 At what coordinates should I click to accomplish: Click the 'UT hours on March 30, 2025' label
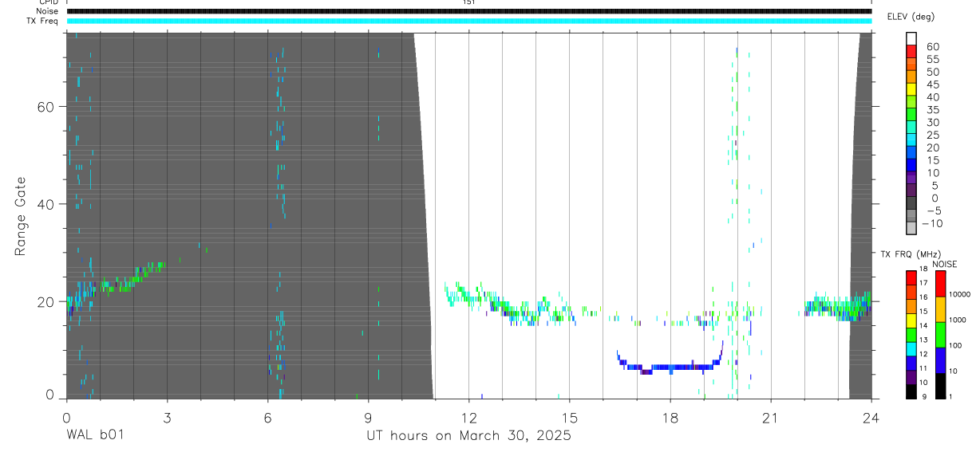pos(468,436)
